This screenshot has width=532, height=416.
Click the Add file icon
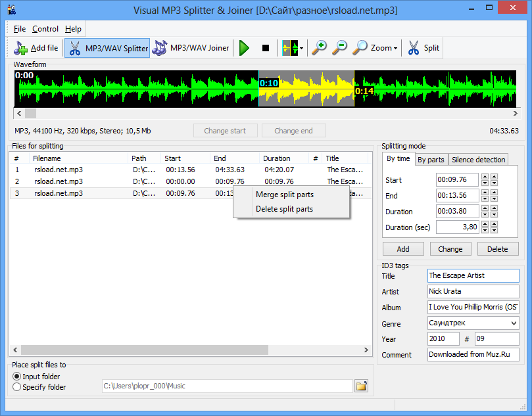pos(20,47)
